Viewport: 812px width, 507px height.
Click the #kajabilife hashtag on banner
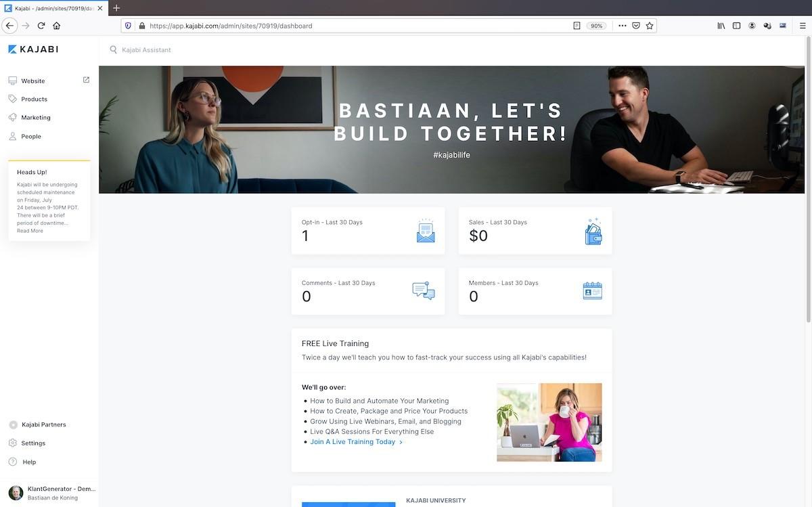[x=451, y=155]
